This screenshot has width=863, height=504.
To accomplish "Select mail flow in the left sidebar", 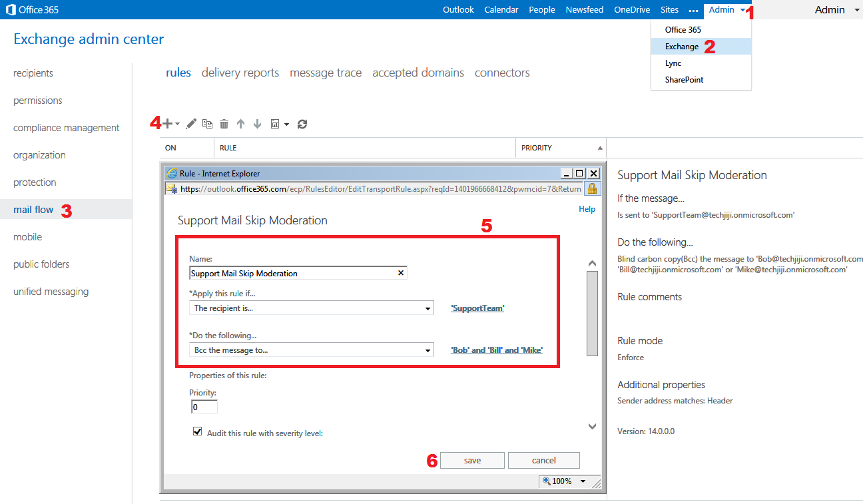I will point(33,208).
